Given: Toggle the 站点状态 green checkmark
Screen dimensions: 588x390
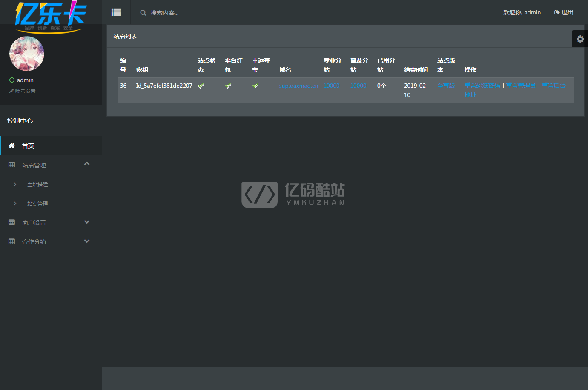Looking at the screenshot, I should click(201, 86).
